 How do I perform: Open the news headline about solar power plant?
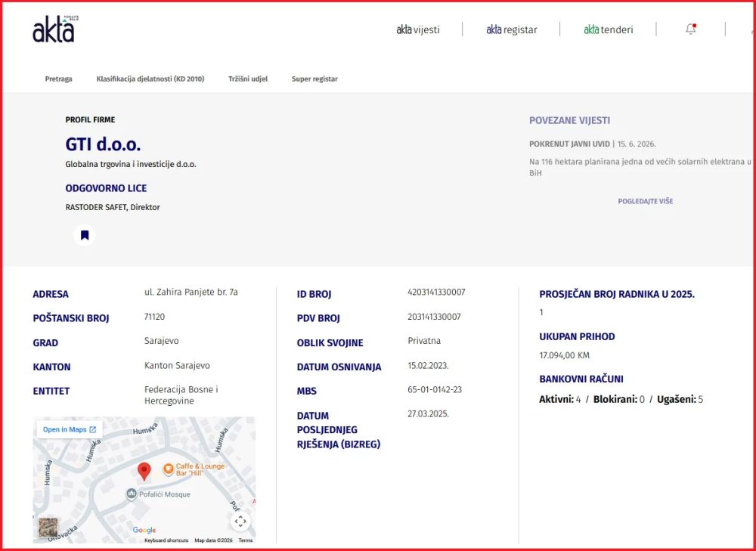pyautogui.click(x=640, y=167)
